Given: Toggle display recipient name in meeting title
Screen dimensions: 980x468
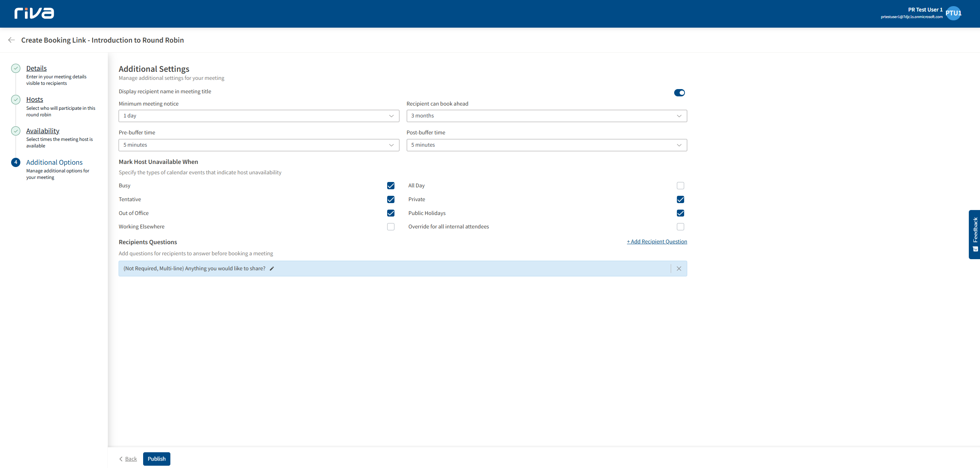Looking at the screenshot, I should click(679, 93).
